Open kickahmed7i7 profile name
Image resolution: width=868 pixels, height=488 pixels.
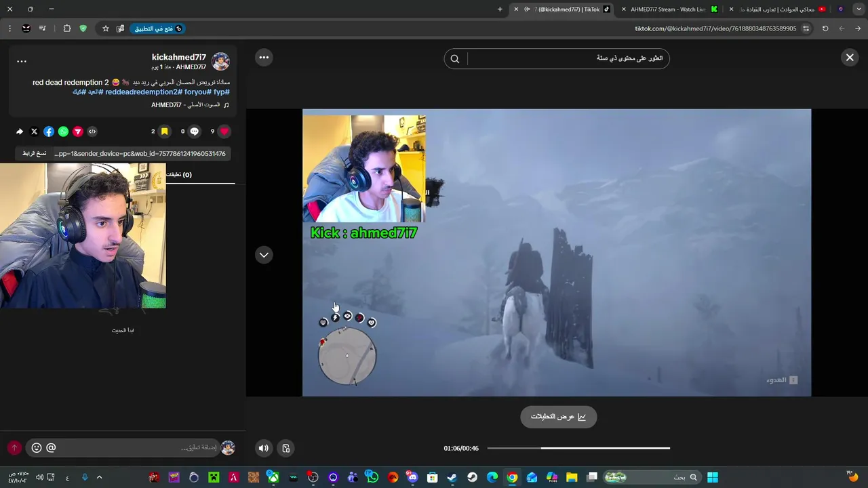[x=179, y=57]
